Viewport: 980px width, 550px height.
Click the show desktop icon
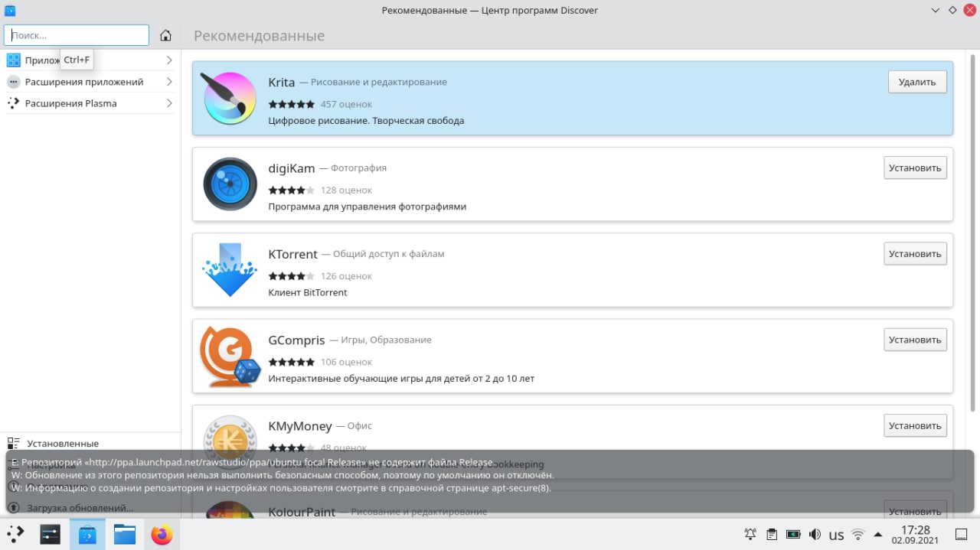click(961, 534)
